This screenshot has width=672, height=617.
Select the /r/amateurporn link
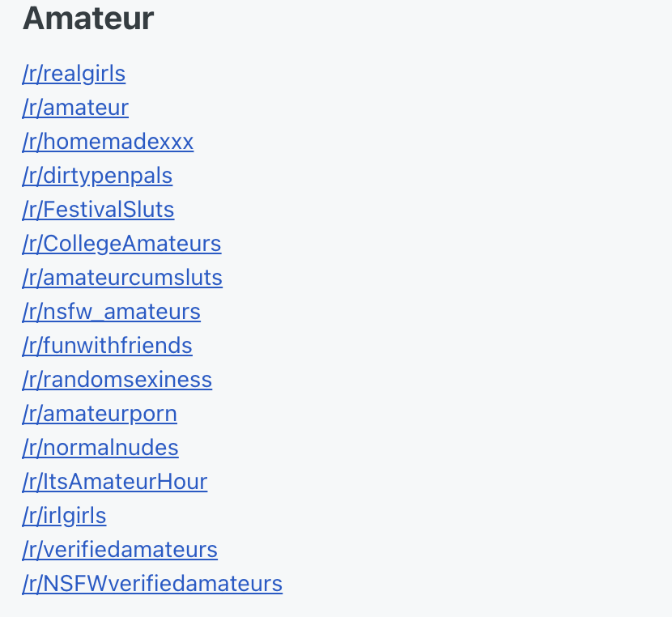click(x=100, y=414)
